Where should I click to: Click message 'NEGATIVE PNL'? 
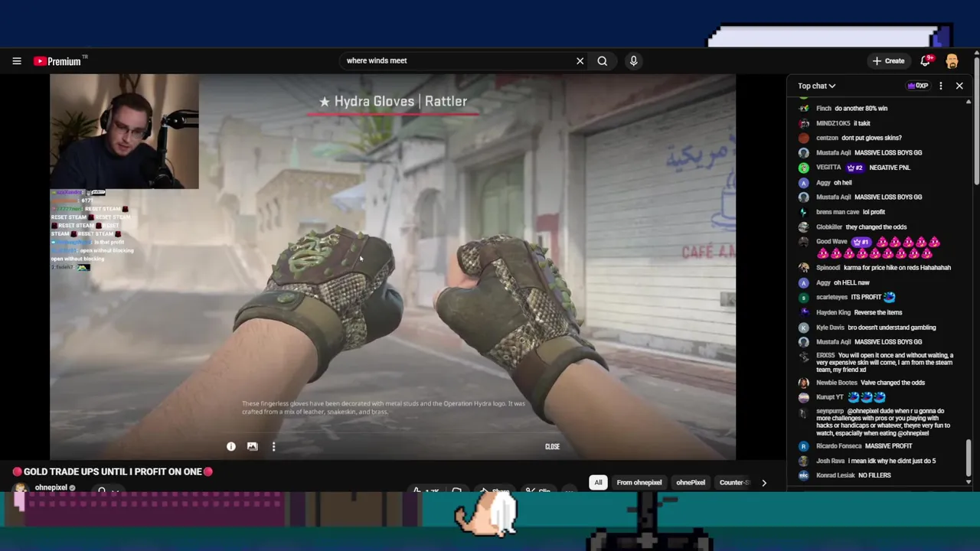click(890, 168)
